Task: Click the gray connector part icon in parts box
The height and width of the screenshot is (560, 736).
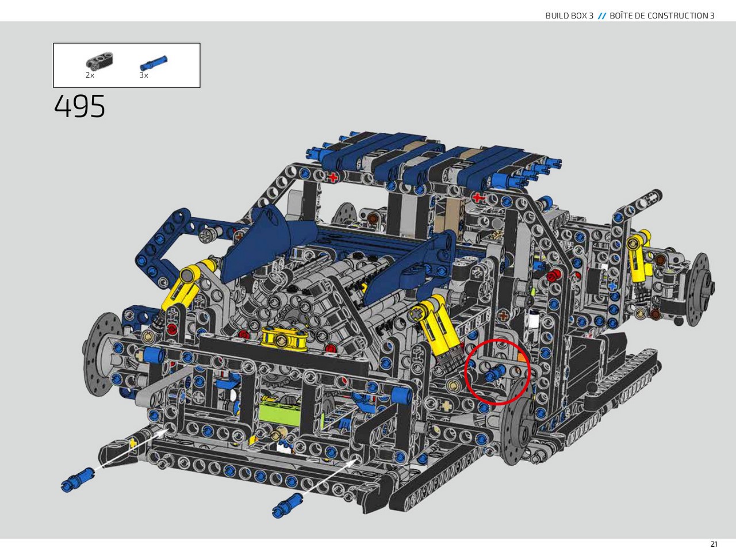Action: (x=99, y=61)
